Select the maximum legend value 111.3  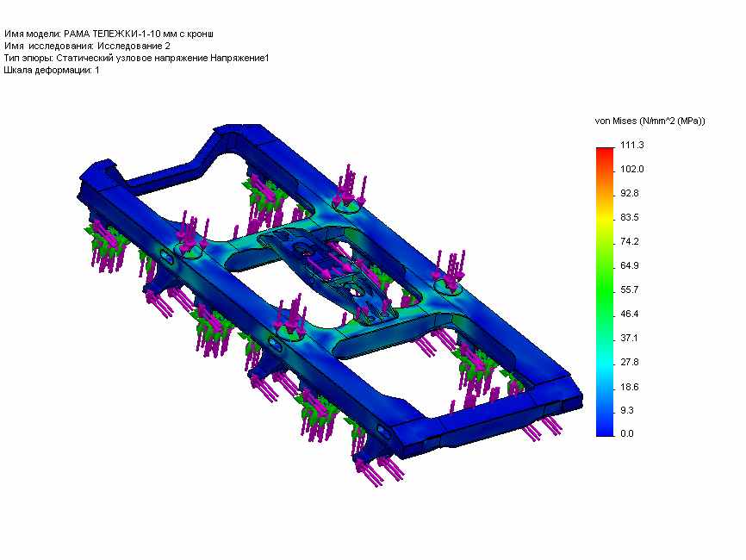coord(632,145)
